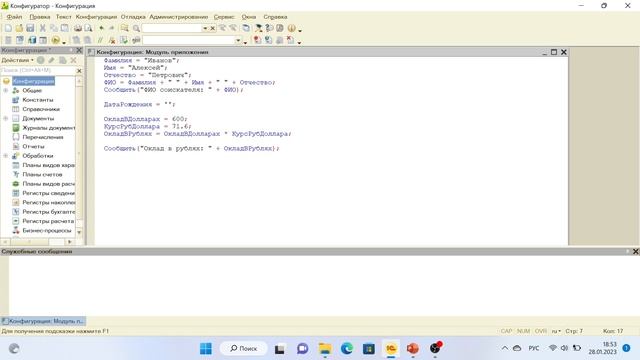The height and width of the screenshot is (360, 640).
Task: Open File Explorer from the taskbar
Action: coord(325,349)
